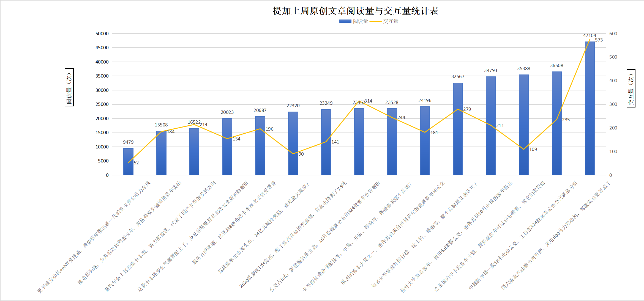Image resolution: width=644 pixels, height=301 pixels.
Task: Click the line point labeled 109
Action: point(524,149)
